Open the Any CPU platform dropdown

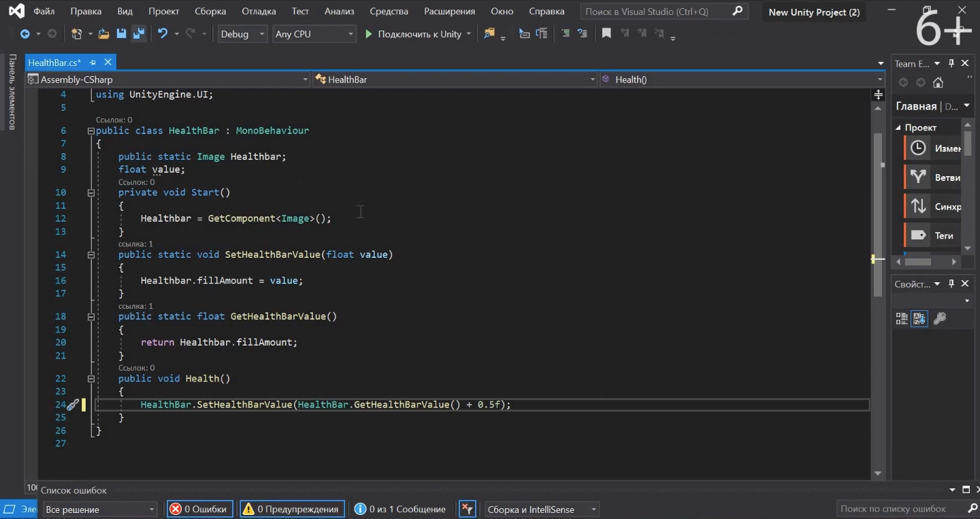click(314, 34)
